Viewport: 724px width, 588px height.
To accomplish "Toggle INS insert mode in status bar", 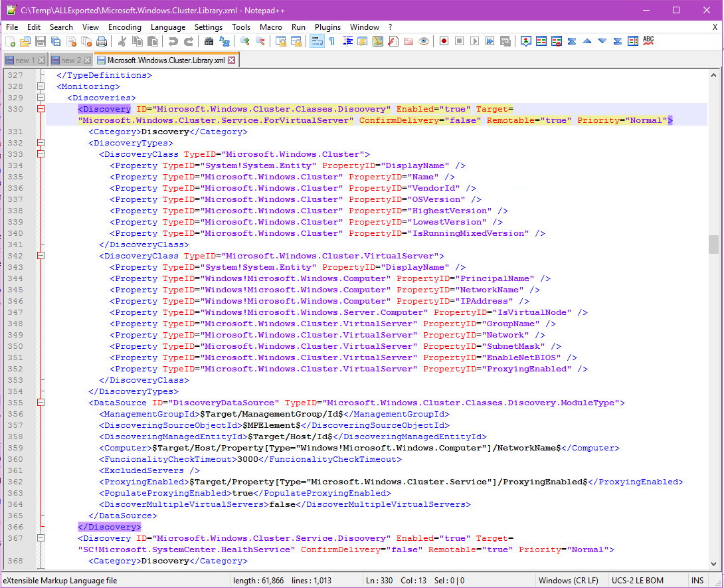I will (x=697, y=581).
